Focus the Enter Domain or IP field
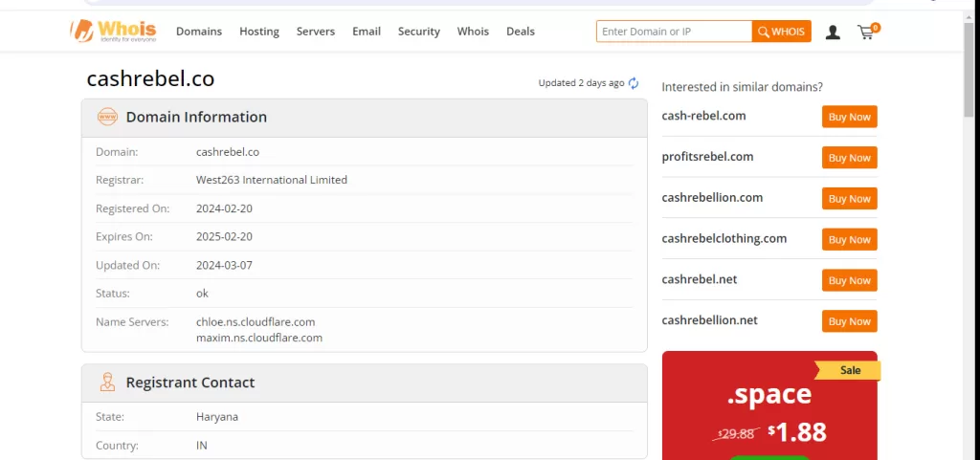Viewport: 980px width, 460px height. point(674,32)
